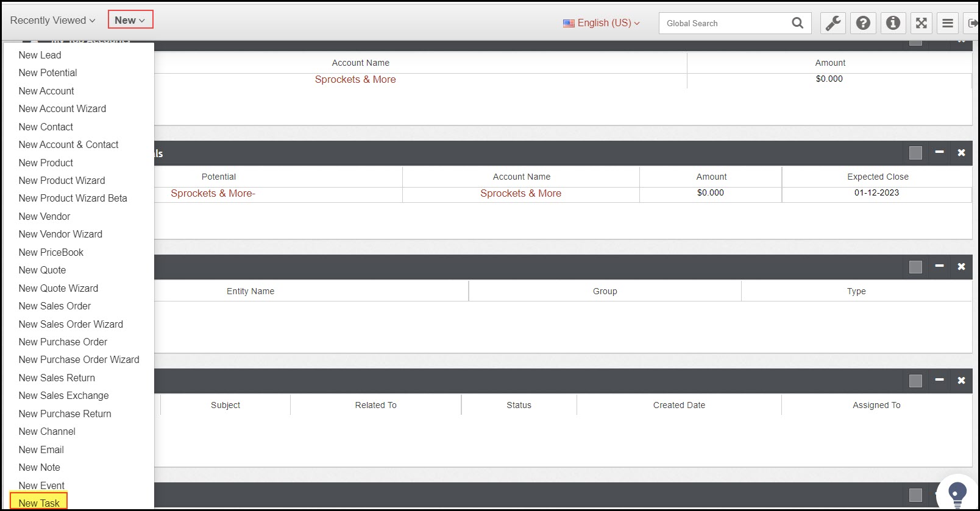
Task: Click the lightbulb tips icon
Action: [957, 493]
